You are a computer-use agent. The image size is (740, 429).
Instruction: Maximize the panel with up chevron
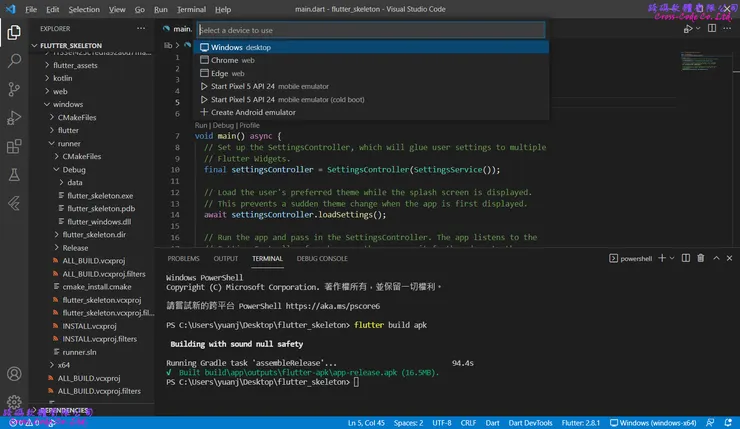(716, 258)
